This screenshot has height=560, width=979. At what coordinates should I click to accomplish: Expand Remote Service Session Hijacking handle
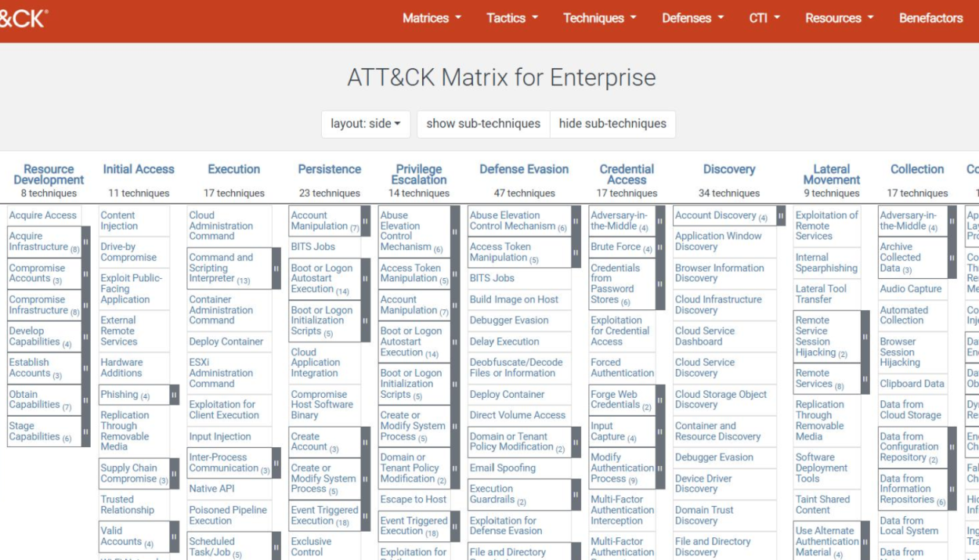(865, 337)
